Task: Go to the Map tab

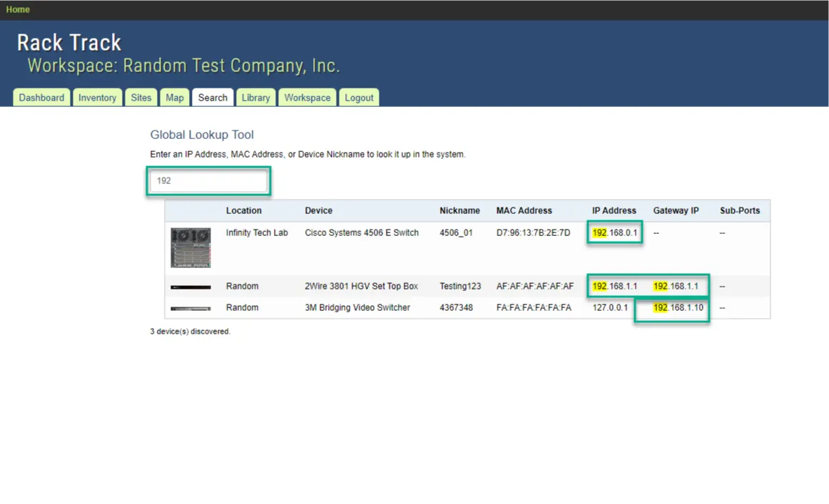Action: pos(175,97)
